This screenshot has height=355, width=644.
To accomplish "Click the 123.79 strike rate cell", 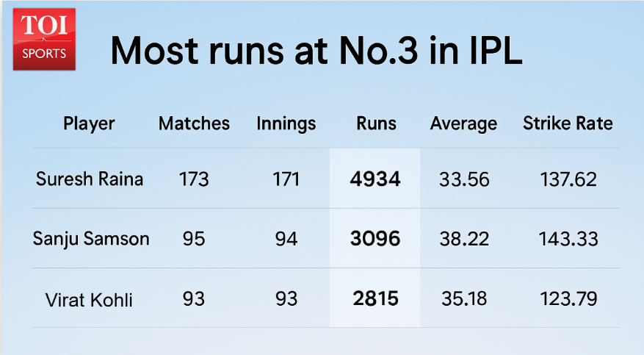I will [567, 298].
